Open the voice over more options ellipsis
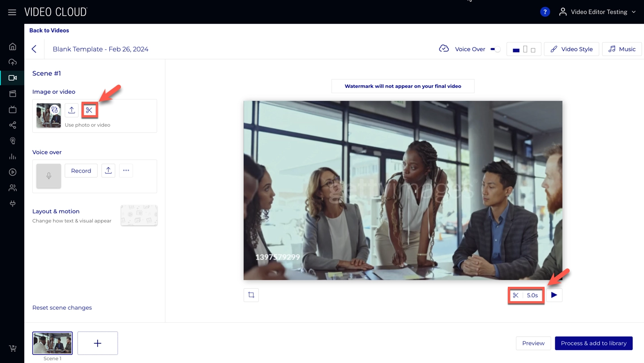This screenshot has height=363, width=644. 126,171
